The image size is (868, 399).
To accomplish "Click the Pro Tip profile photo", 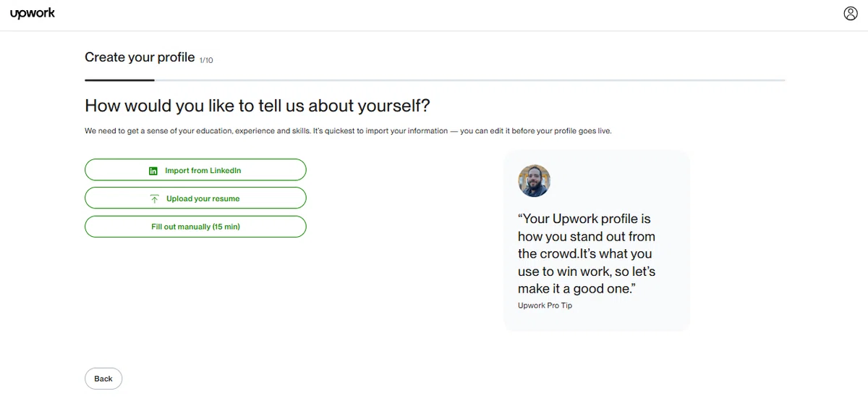I will 535,181.
